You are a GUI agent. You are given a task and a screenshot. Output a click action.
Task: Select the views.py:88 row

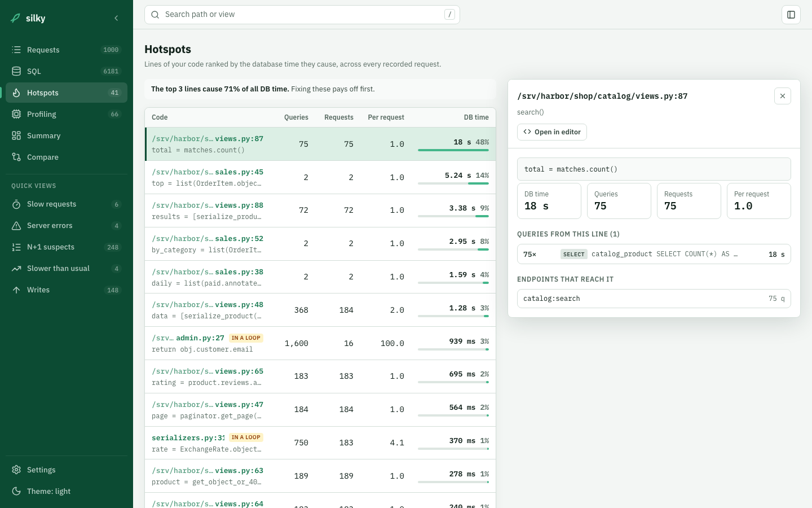pos(320,211)
